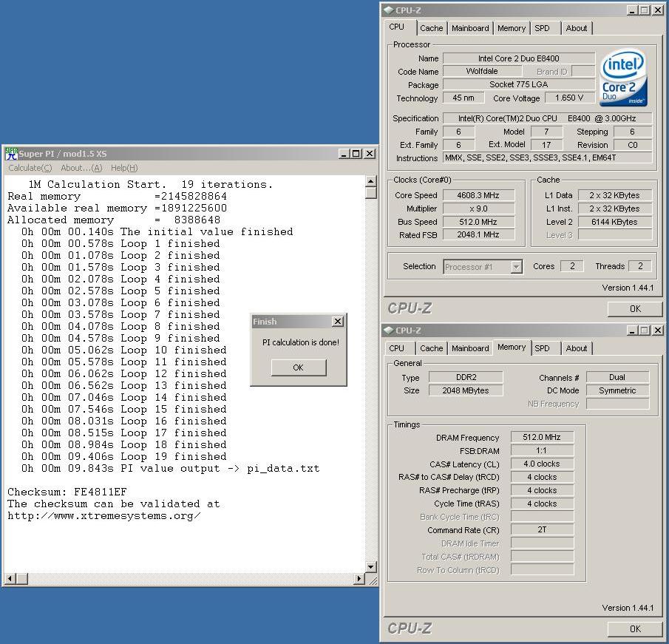
Task: Close the Super PI window
Action: coord(370,154)
